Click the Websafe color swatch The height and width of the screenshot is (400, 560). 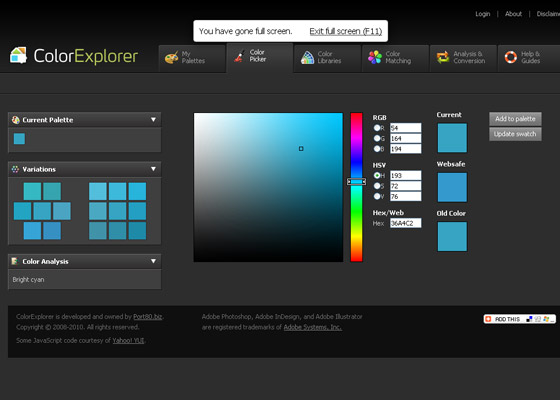pos(452,187)
